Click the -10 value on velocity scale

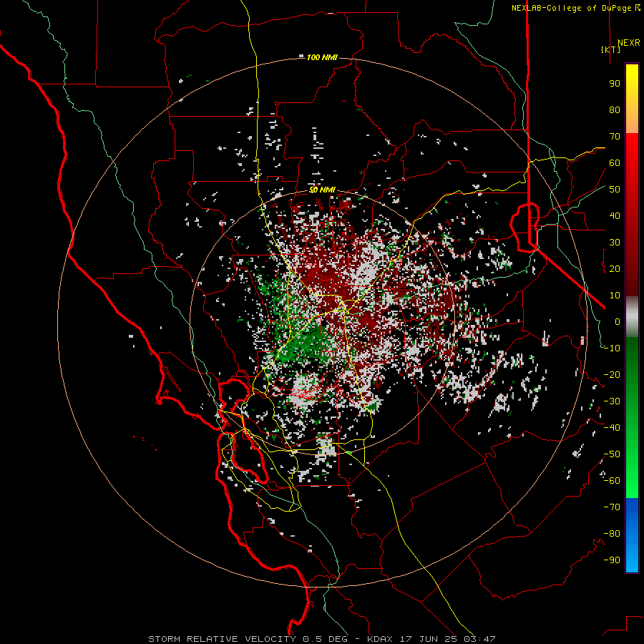pos(612,348)
